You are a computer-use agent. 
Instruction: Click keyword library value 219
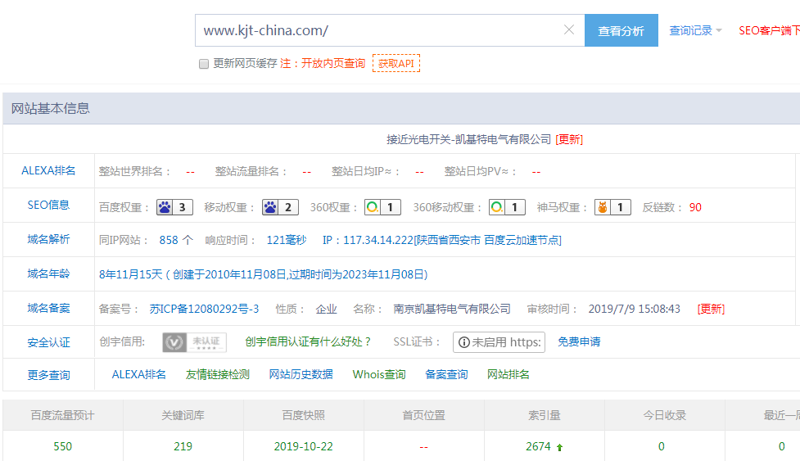pos(183,447)
